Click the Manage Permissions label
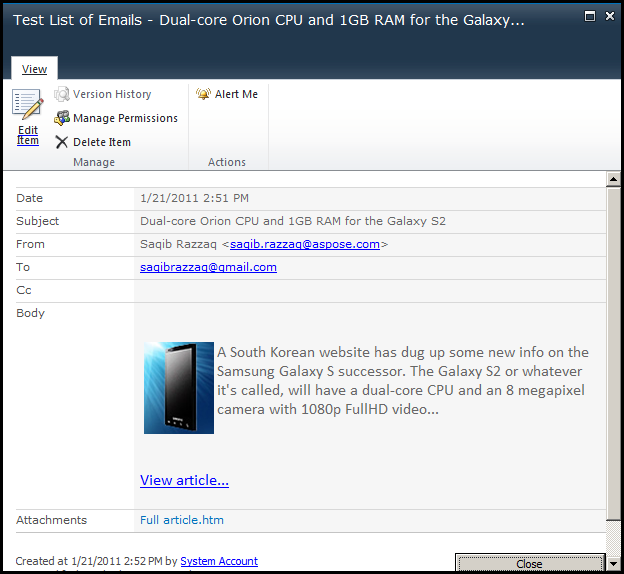 (x=125, y=118)
